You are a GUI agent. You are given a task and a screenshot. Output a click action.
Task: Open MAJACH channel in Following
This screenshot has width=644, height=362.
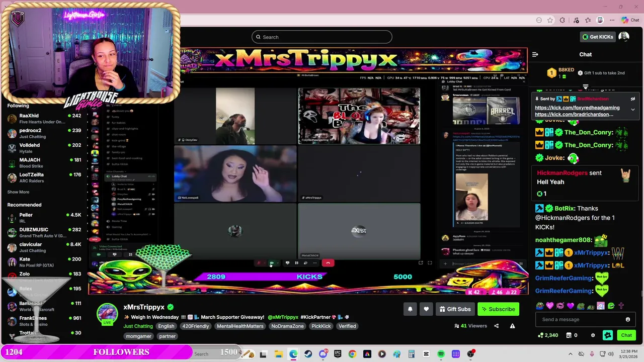(44, 163)
